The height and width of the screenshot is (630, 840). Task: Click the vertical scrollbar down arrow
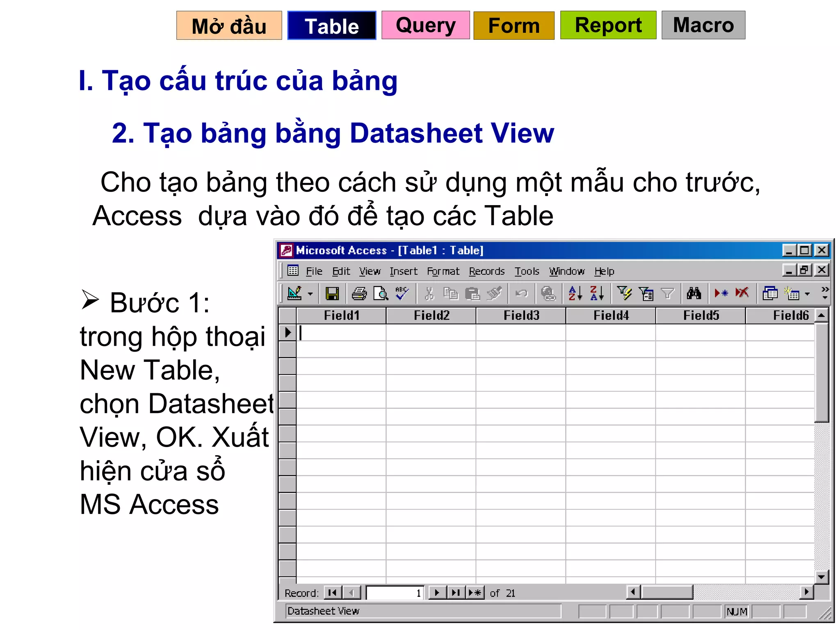click(822, 577)
